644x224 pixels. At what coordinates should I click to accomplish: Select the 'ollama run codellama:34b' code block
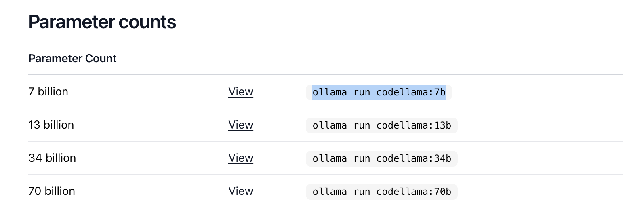[x=381, y=158]
